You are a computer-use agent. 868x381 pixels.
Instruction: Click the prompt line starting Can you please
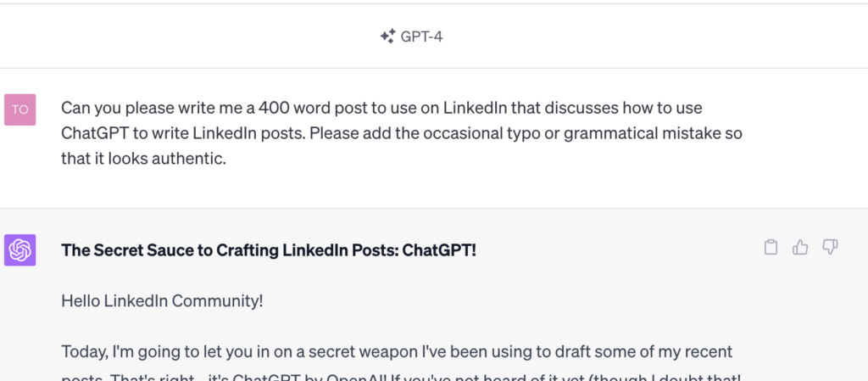381,109
